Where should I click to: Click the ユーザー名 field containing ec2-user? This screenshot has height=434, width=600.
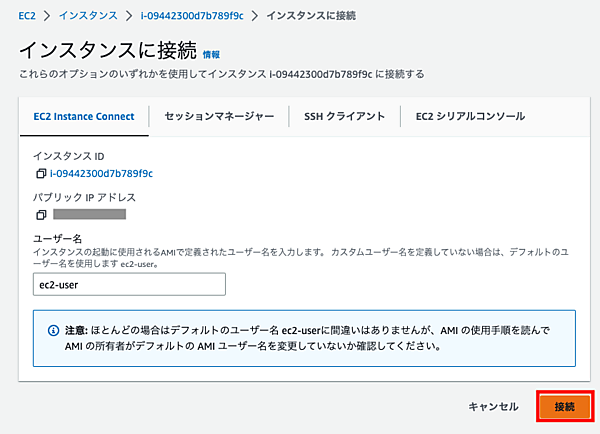(129, 285)
